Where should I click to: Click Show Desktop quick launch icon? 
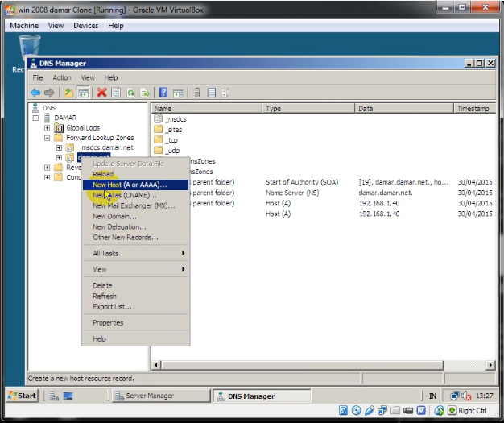click(x=68, y=396)
